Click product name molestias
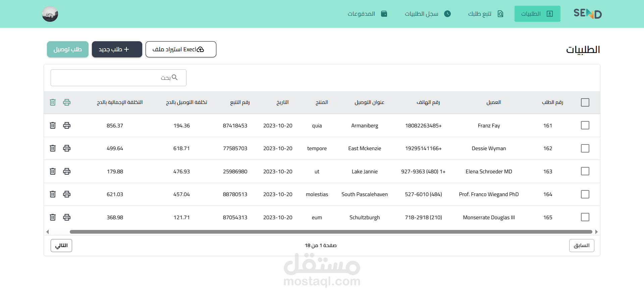 click(317, 194)
